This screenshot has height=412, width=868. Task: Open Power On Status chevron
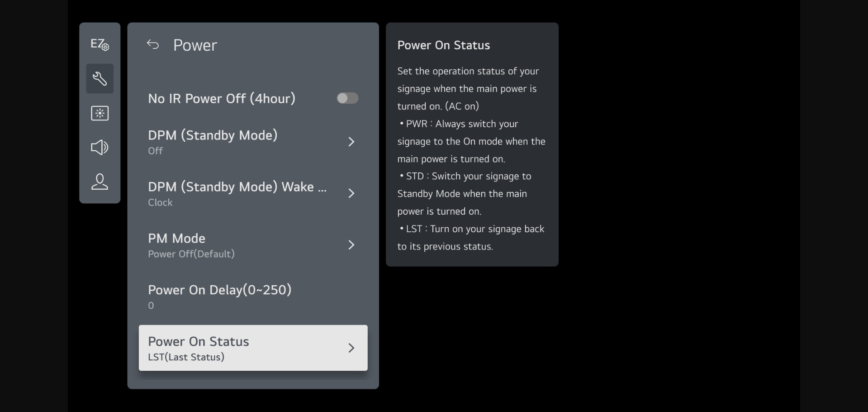[x=351, y=348]
